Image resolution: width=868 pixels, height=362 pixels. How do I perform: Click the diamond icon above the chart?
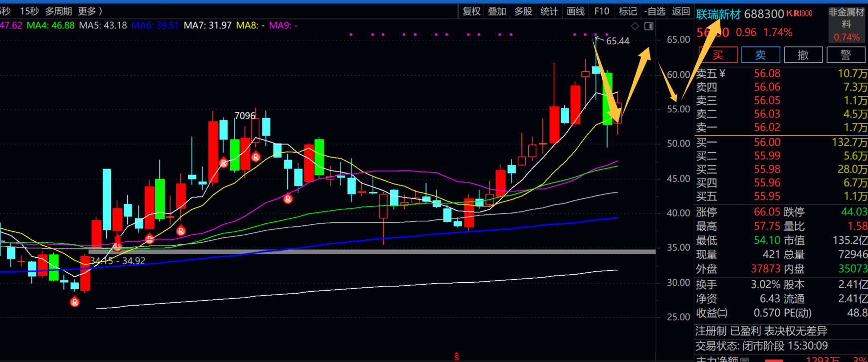635,26
